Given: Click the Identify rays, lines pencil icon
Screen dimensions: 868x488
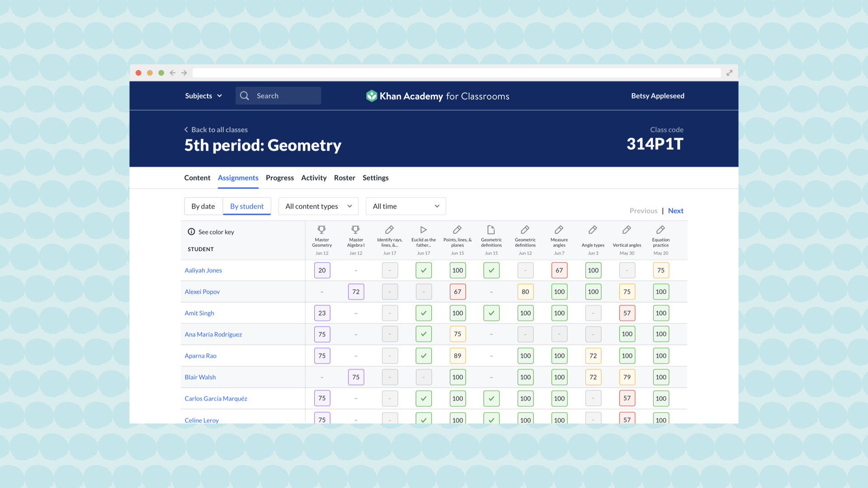Looking at the screenshot, I should coord(389,230).
